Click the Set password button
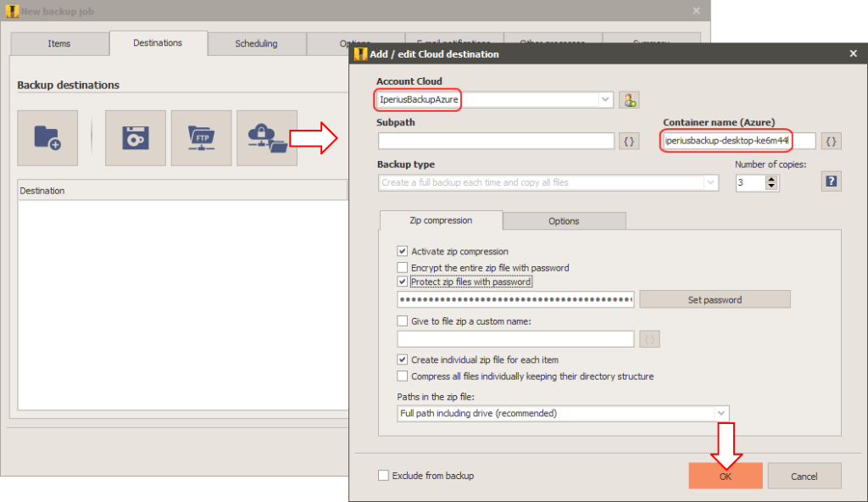 coord(715,300)
